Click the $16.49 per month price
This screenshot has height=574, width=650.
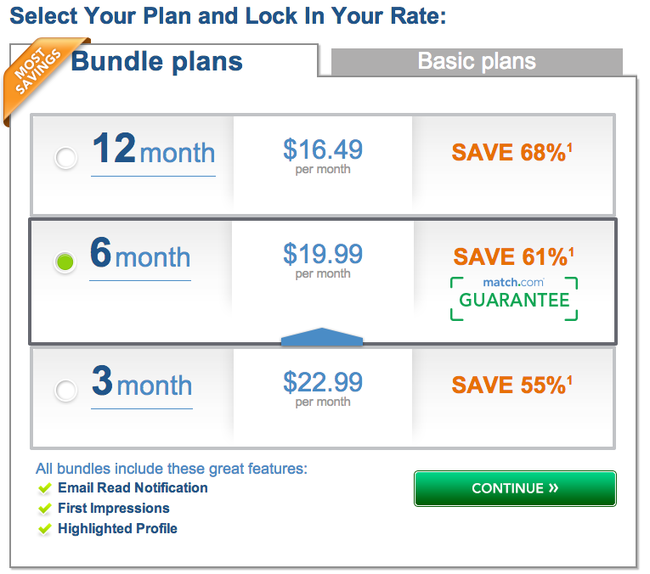coord(323,156)
